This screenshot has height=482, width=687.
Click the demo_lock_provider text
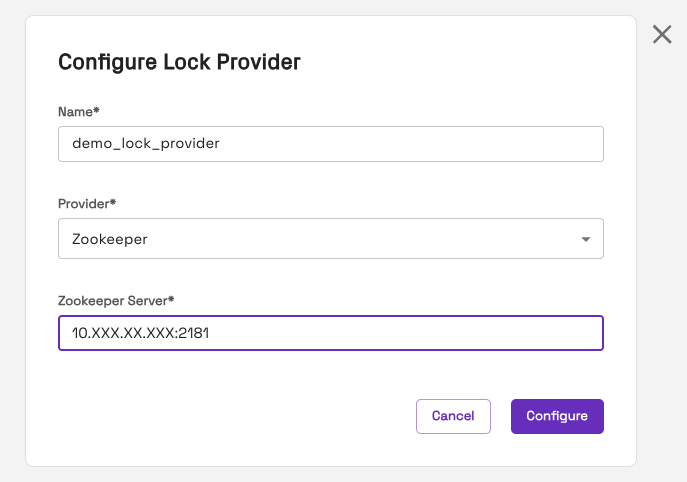pyautogui.click(x=145, y=144)
